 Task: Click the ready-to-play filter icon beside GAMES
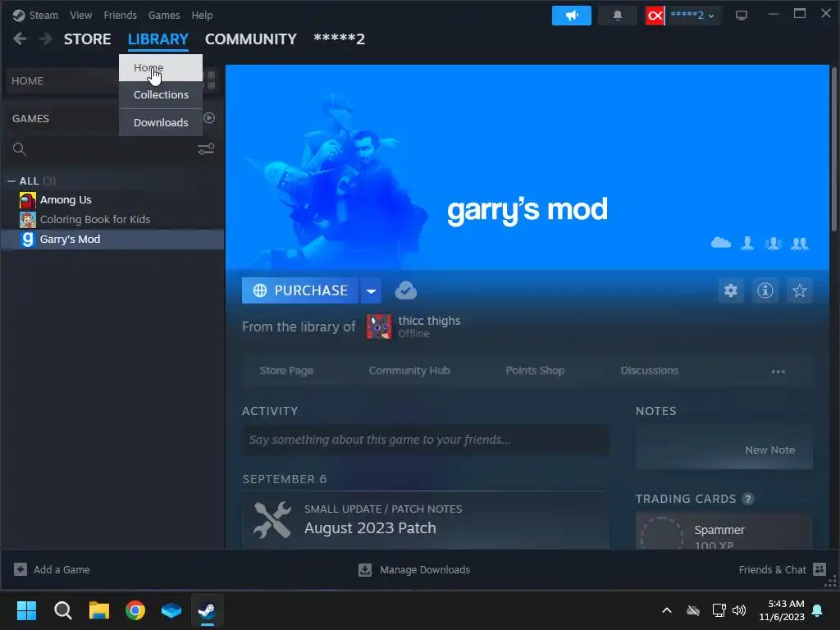(209, 118)
